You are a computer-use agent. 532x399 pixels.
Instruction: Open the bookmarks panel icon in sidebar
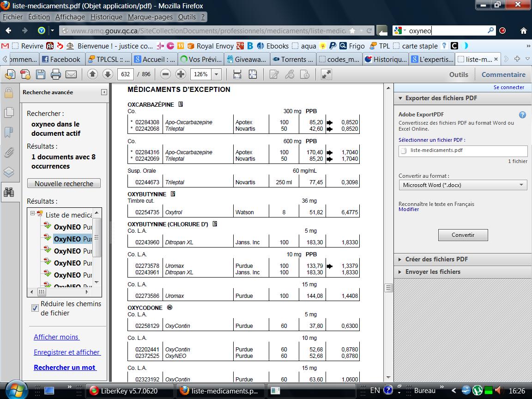click(9, 133)
